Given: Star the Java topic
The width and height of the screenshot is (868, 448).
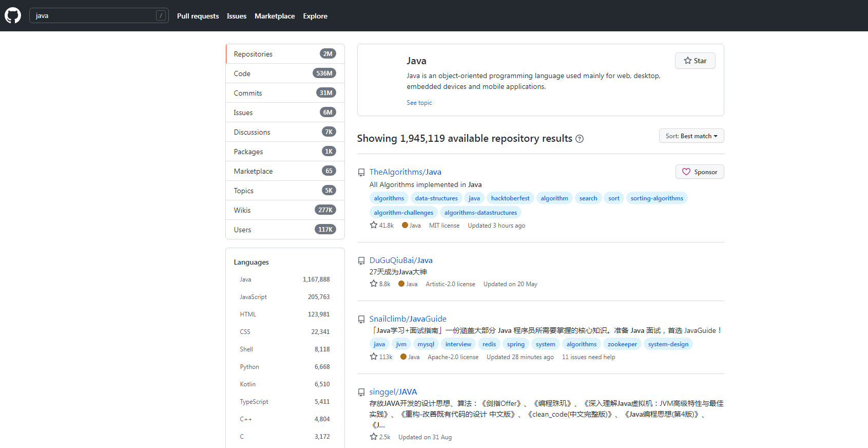Looking at the screenshot, I should tap(695, 61).
